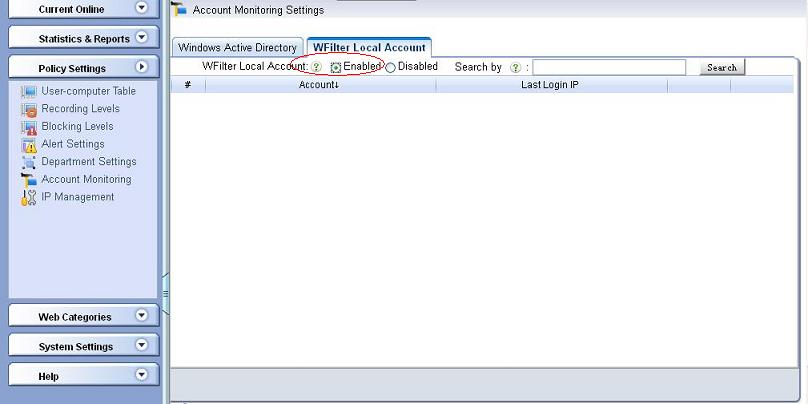This screenshot has width=808, height=404.
Task: Click help icon beside WFilter Local Account
Action: [x=316, y=67]
